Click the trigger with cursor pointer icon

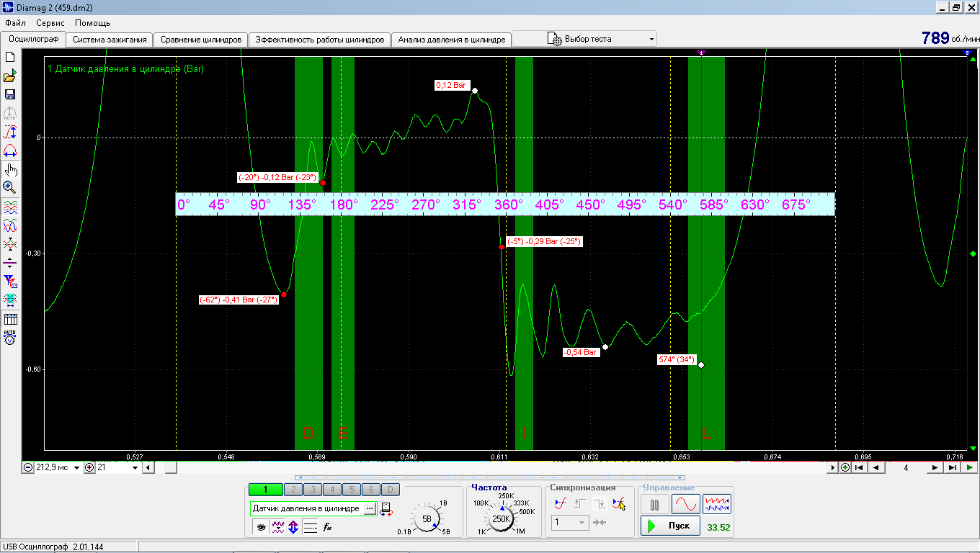(618, 503)
